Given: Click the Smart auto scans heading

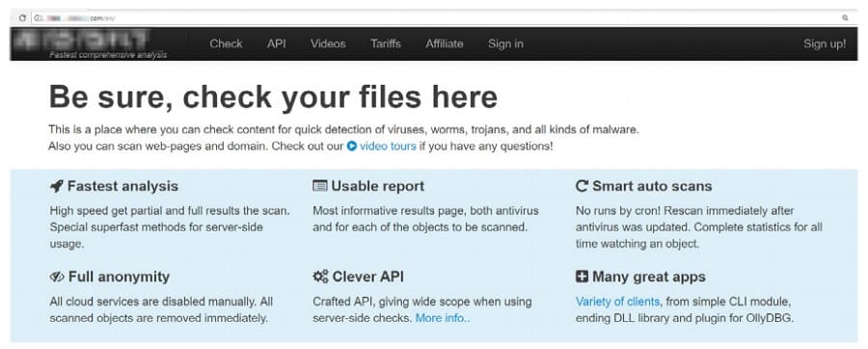Looking at the screenshot, I should point(652,186).
